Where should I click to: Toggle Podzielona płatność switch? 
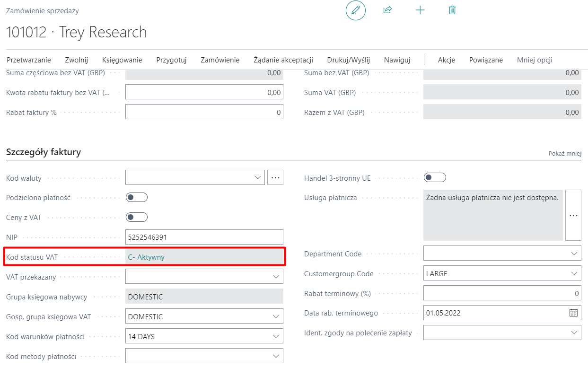click(137, 197)
